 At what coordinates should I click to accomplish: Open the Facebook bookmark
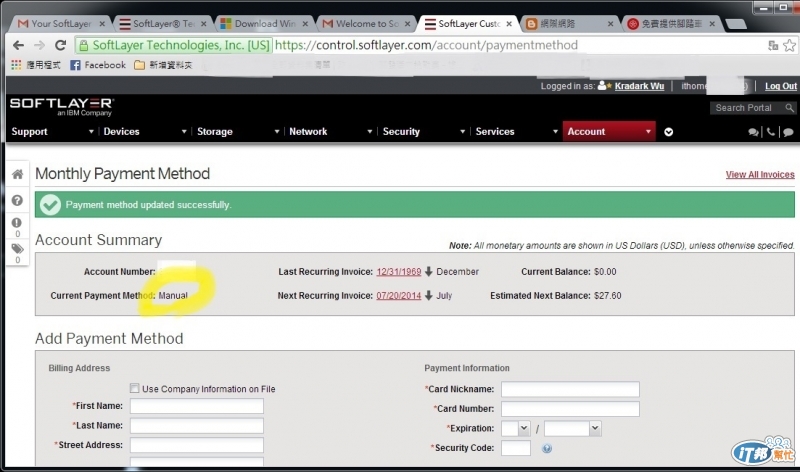click(97, 65)
